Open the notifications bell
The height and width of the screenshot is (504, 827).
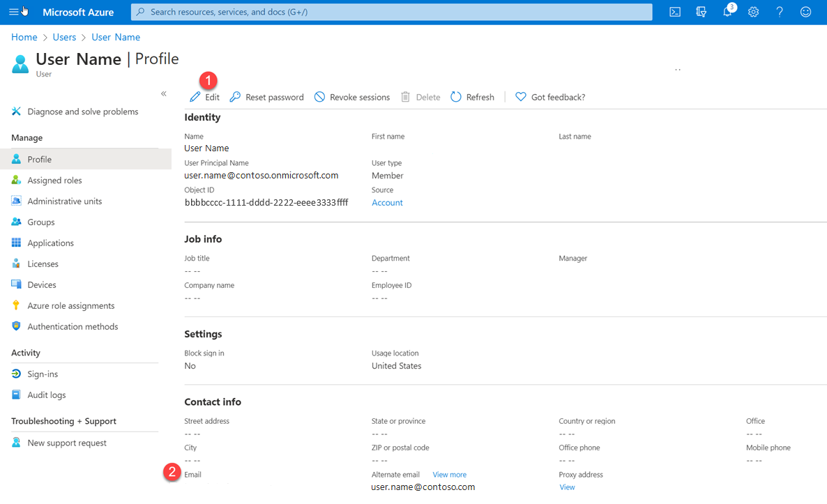[727, 12]
